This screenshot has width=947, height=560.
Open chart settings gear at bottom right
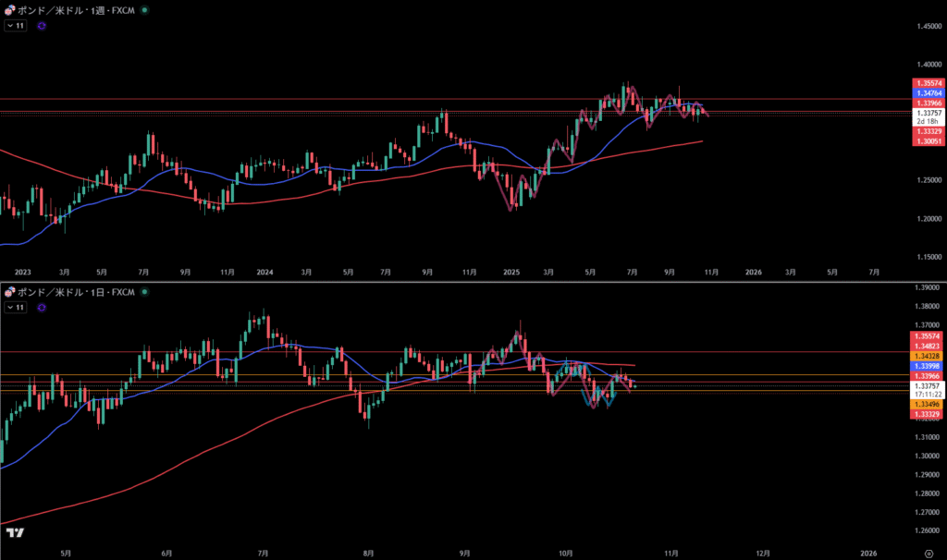[x=928, y=553]
